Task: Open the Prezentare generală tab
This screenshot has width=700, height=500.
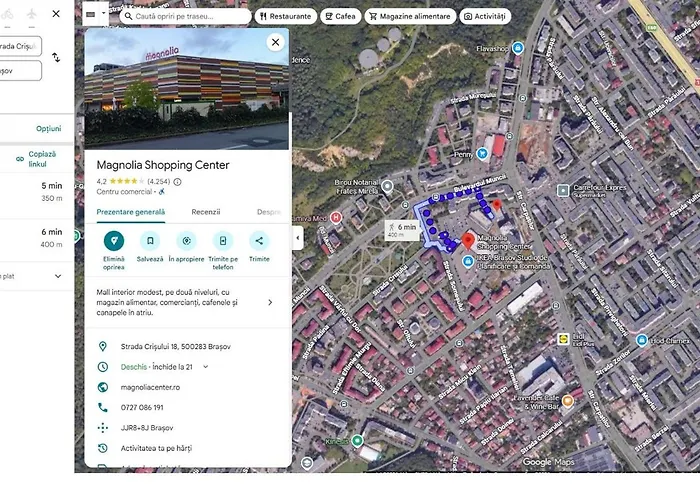Action: pyautogui.click(x=131, y=212)
